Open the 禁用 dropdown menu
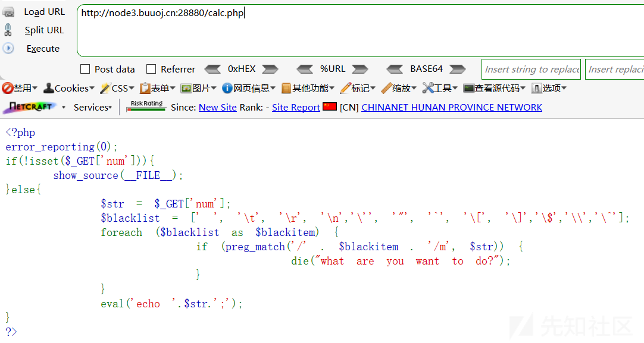The image size is (644, 343). pos(35,88)
